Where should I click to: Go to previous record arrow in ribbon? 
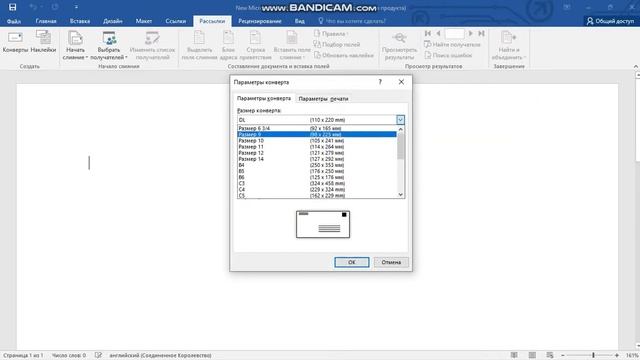click(438, 33)
